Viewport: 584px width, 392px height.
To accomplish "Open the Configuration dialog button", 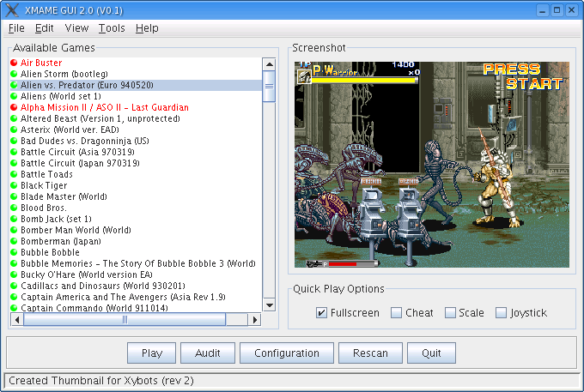I will pos(287,353).
